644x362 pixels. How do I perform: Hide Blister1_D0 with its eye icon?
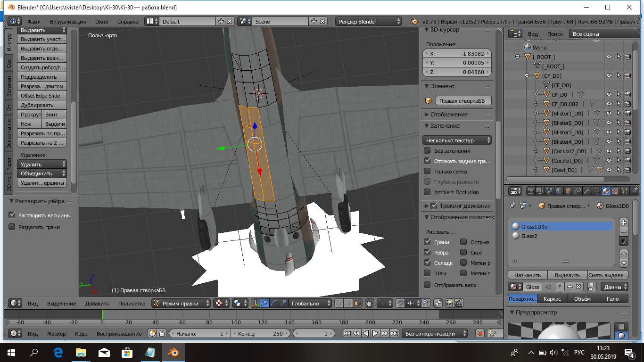(x=609, y=114)
